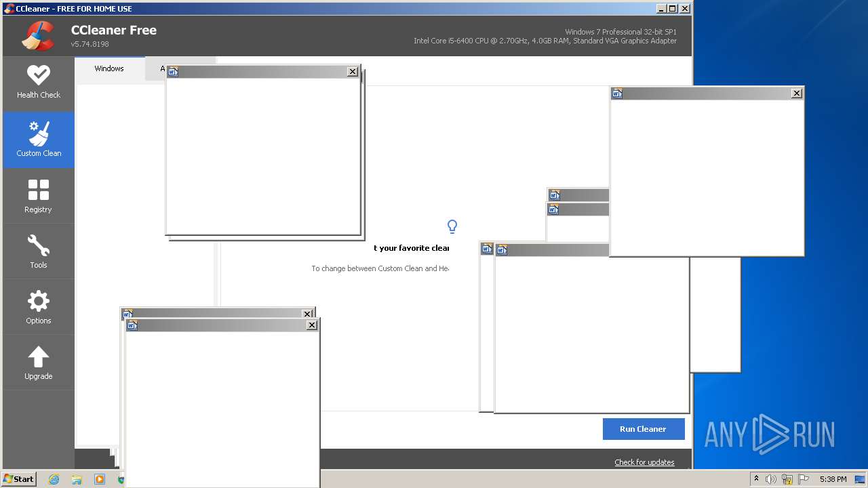
Task: Click the title bar of the large bottom-right window
Action: pyautogui.click(x=552, y=250)
